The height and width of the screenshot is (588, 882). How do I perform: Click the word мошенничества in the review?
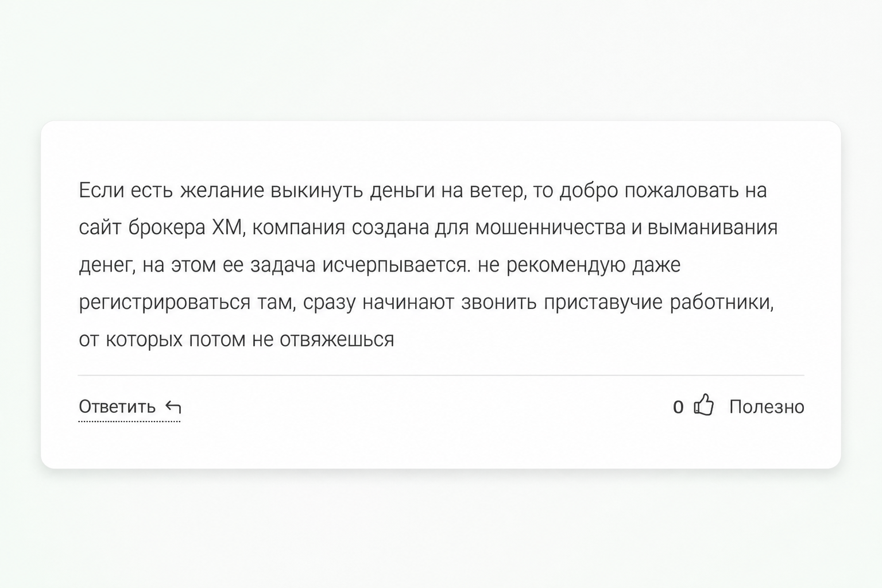(551, 228)
